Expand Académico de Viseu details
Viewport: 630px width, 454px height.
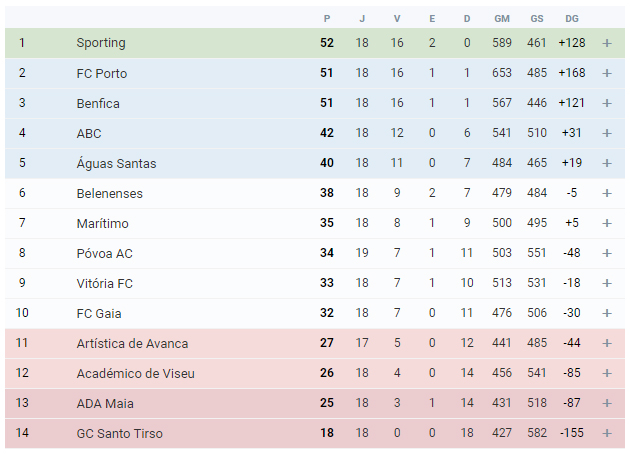pos(607,373)
